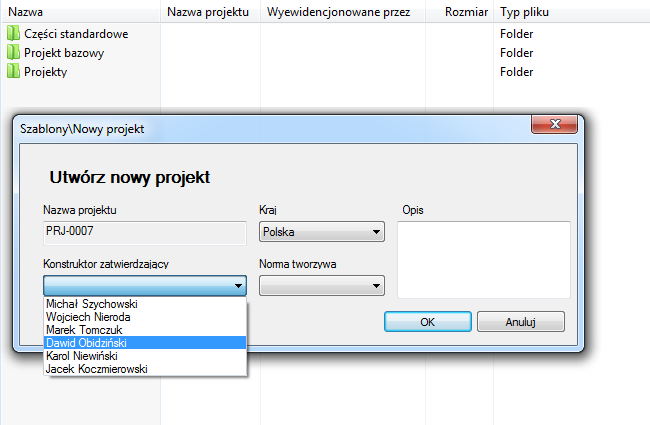The width and height of the screenshot is (650, 425).
Task: Cancel with the Anuluj button
Action: coord(521,322)
